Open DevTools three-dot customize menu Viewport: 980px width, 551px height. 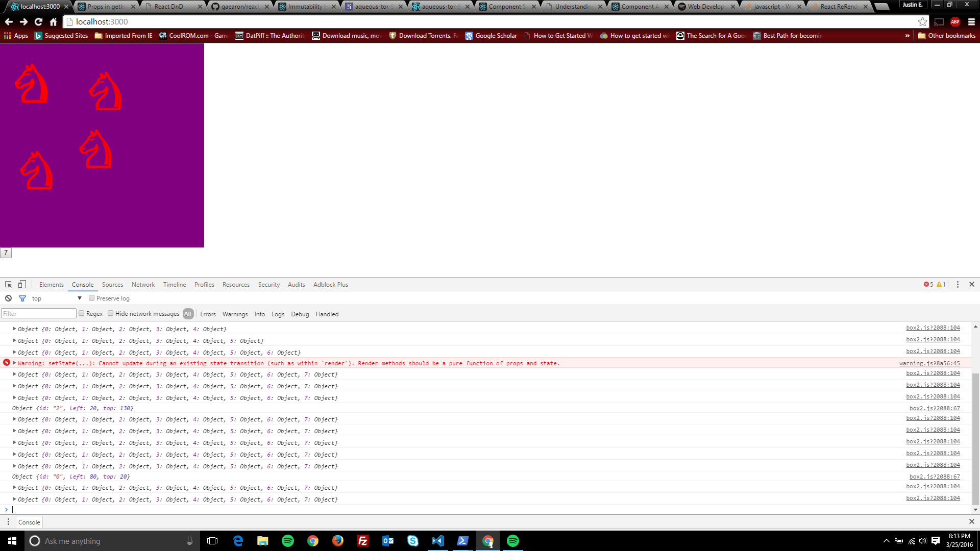(x=958, y=285)
